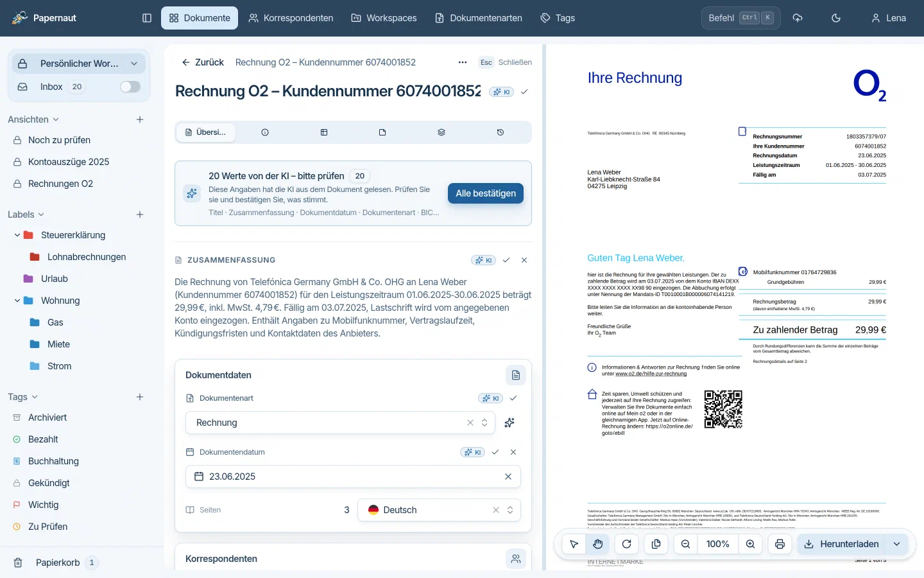The width and height of the screenshot is (924, 578).
Task: Rotate the document preview
Action: pos(627,544)
